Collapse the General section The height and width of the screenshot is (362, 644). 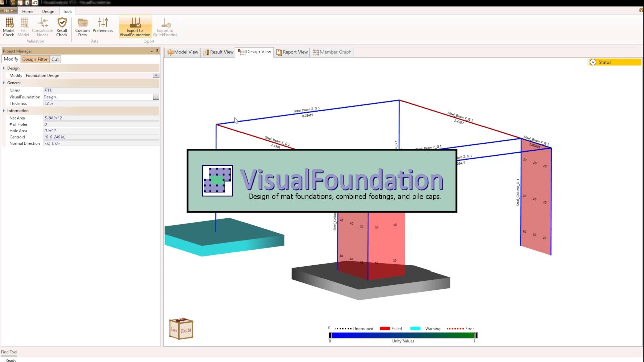pyautogui.click(x=4, y=83)
